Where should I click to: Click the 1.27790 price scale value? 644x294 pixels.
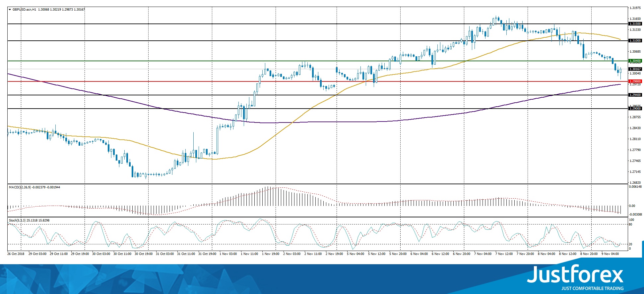point(635,150)
